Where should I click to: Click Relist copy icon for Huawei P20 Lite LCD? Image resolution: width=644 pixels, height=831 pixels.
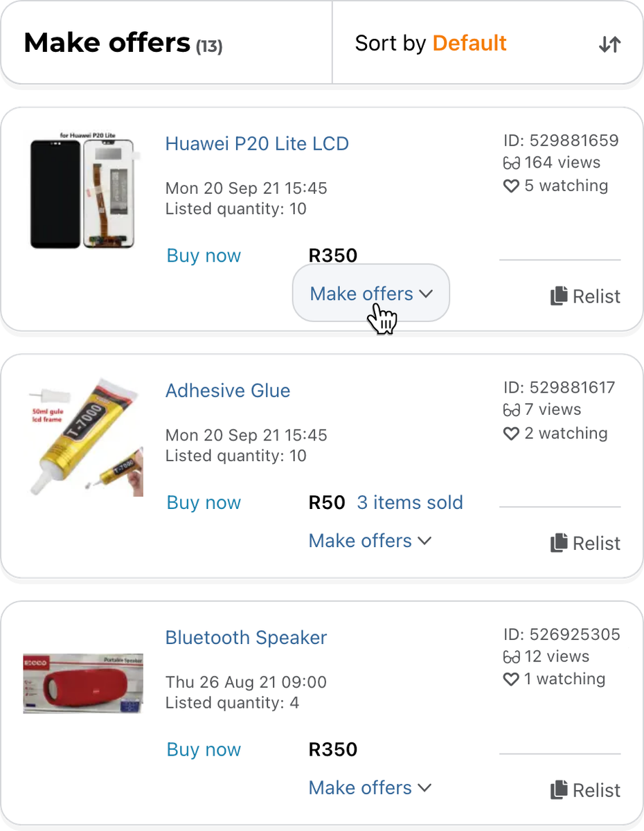point(559,296)
